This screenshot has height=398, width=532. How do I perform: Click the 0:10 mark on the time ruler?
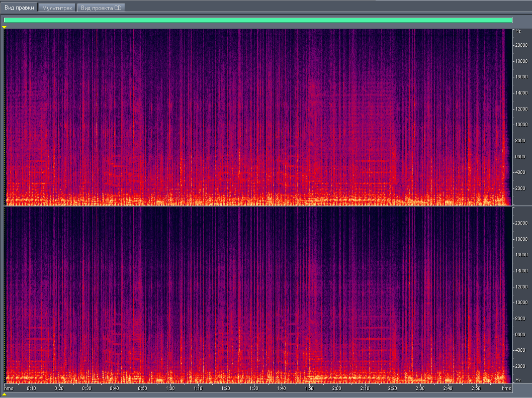tap(31, 388)
